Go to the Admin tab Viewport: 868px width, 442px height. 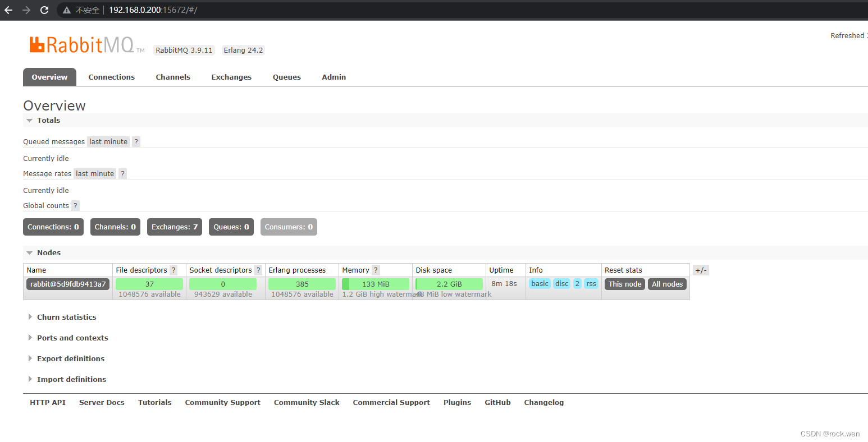(334, 77)
